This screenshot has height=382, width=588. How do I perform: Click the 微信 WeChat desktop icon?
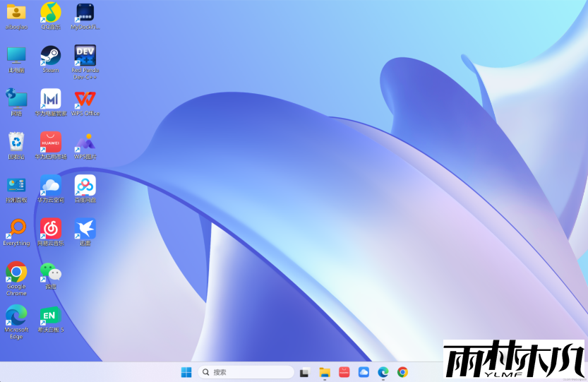(50, 272)
